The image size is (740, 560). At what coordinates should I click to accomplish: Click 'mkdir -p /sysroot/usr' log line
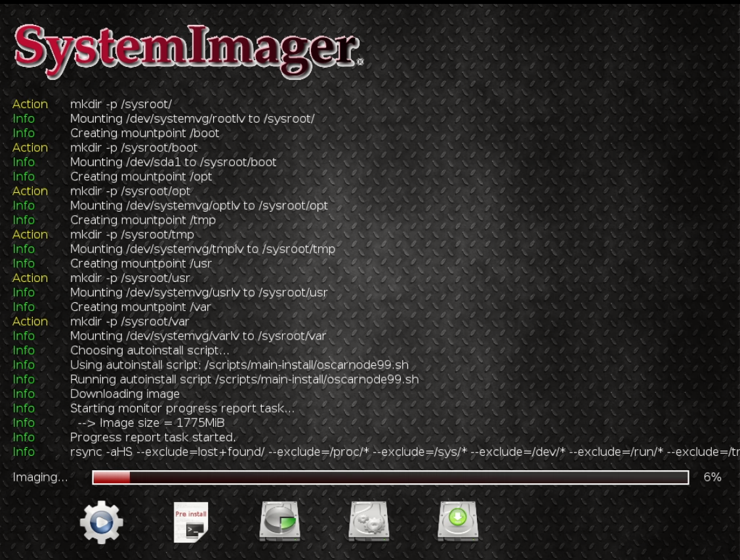click(130, 278)
